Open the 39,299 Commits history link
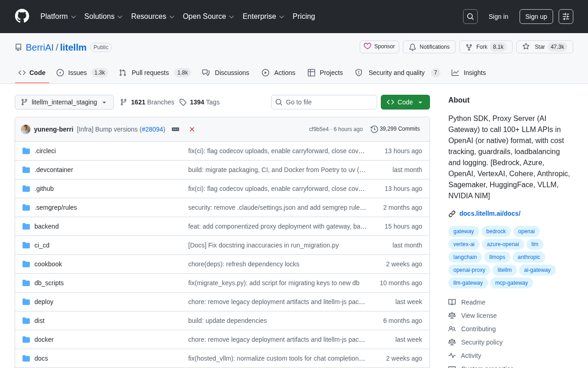This screenshot has width=588, height=368. coord(395,129)
